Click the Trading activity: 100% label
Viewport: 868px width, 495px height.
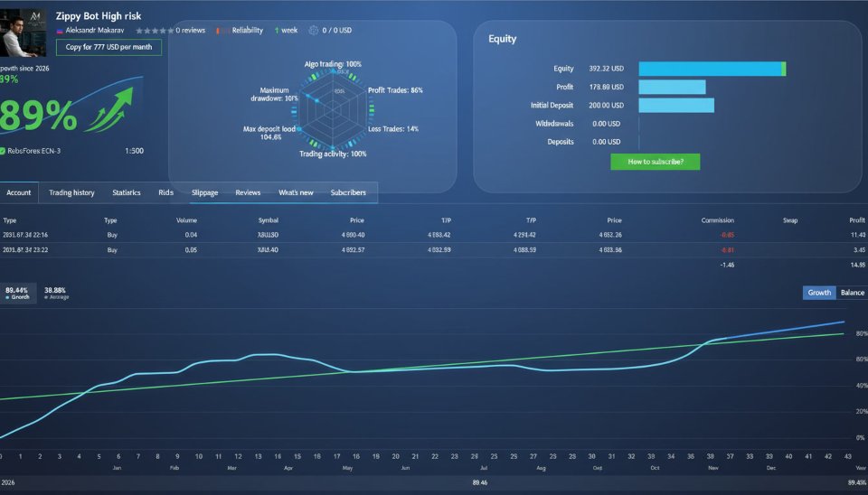coord(333,154)
